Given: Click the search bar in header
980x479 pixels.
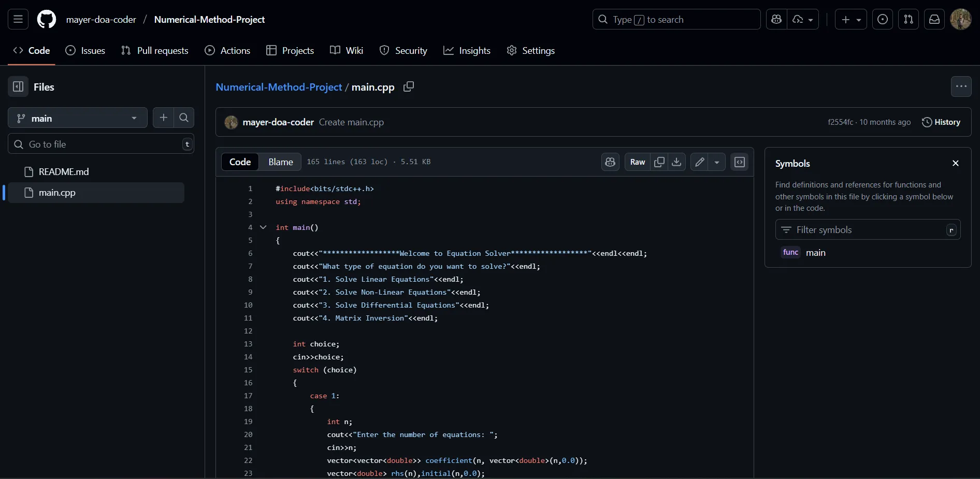Looking at the screenshot, I should (676, 20).
